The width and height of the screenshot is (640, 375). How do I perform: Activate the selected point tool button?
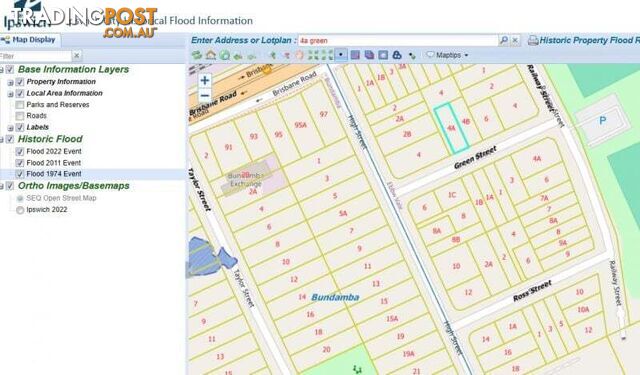(x=341, y=55)
